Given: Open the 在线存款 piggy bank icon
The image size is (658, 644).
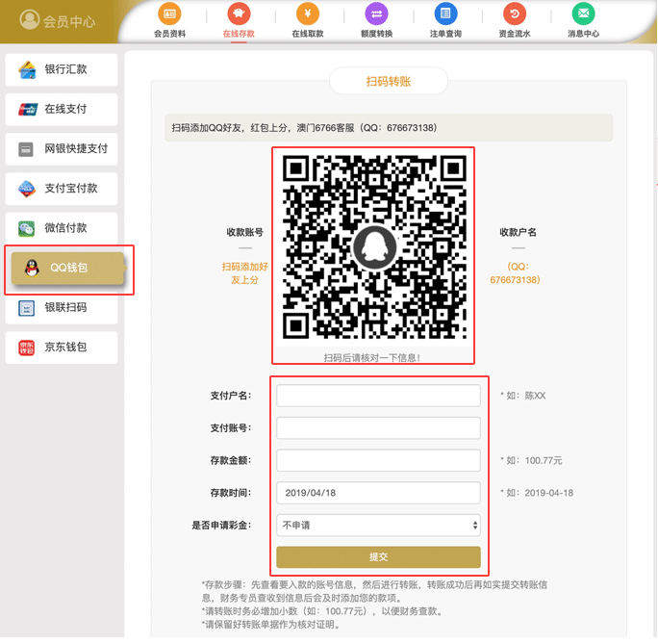Looking at the screenshot, I should [x=238, y=13].
